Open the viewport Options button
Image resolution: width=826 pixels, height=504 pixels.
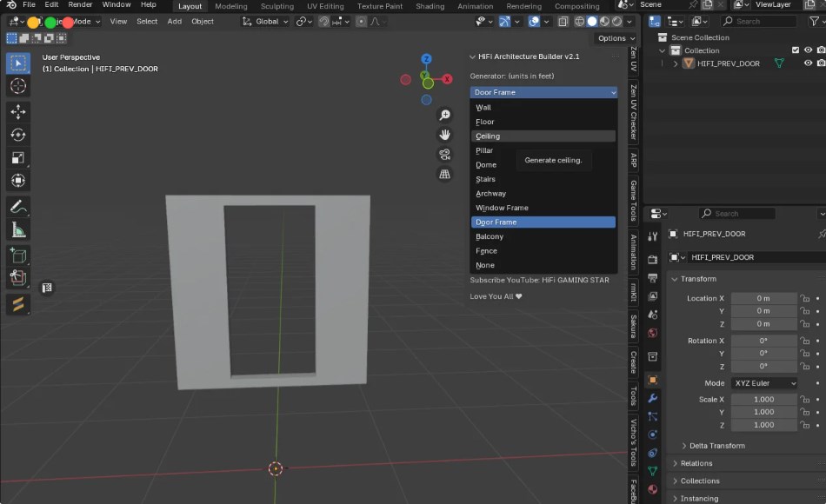[614, 38]
